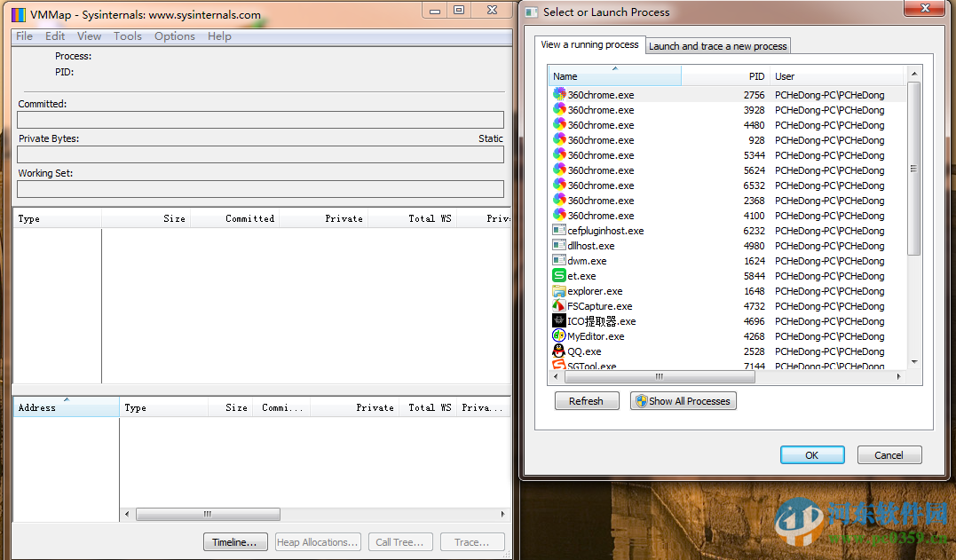Switch to Launch and trace a new process tab
The height and width of the screenshot is (560, 956).
click(x=717, y=46)
